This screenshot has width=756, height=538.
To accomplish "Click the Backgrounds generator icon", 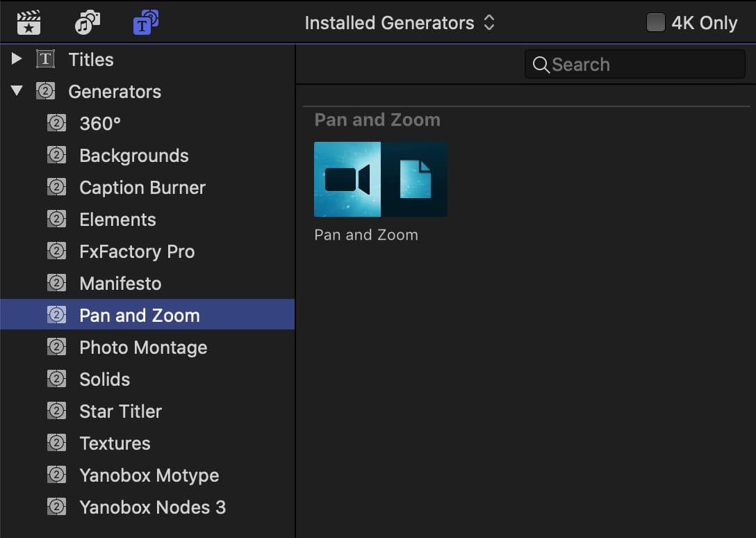I will [56, 156].
